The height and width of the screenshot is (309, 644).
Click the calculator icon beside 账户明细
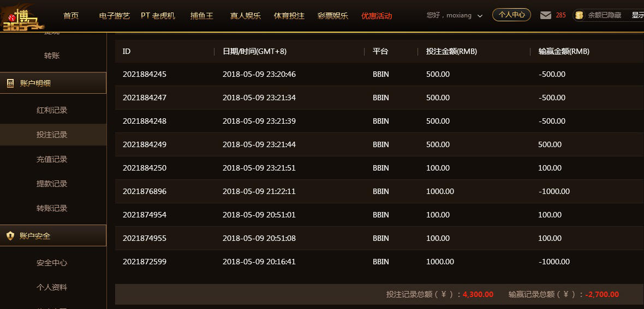[x=10, y=83]
